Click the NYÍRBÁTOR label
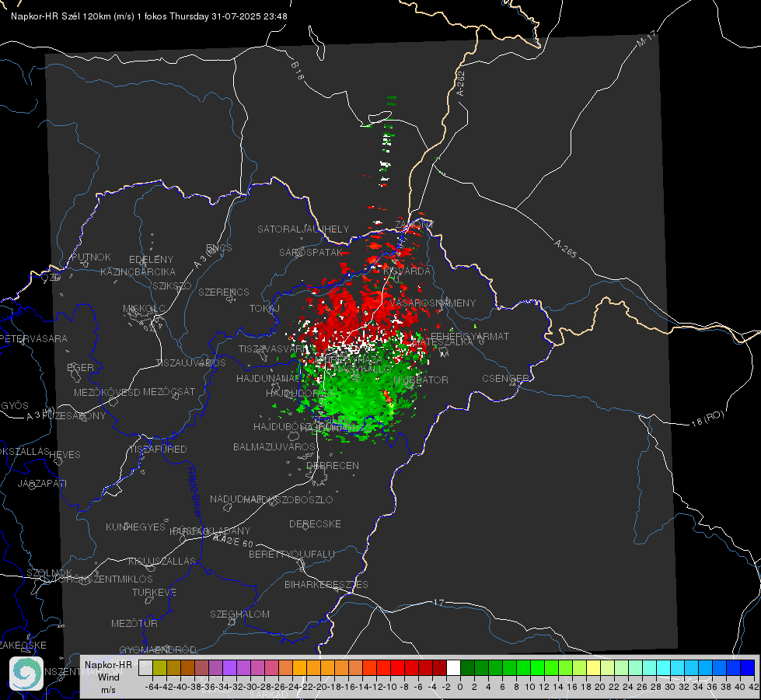 [421, 380]
